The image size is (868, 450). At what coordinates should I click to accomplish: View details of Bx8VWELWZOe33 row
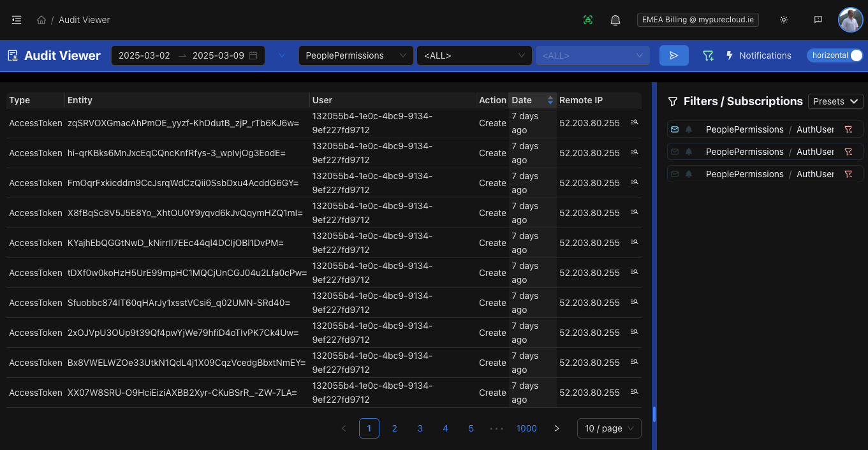pos(634,362)
